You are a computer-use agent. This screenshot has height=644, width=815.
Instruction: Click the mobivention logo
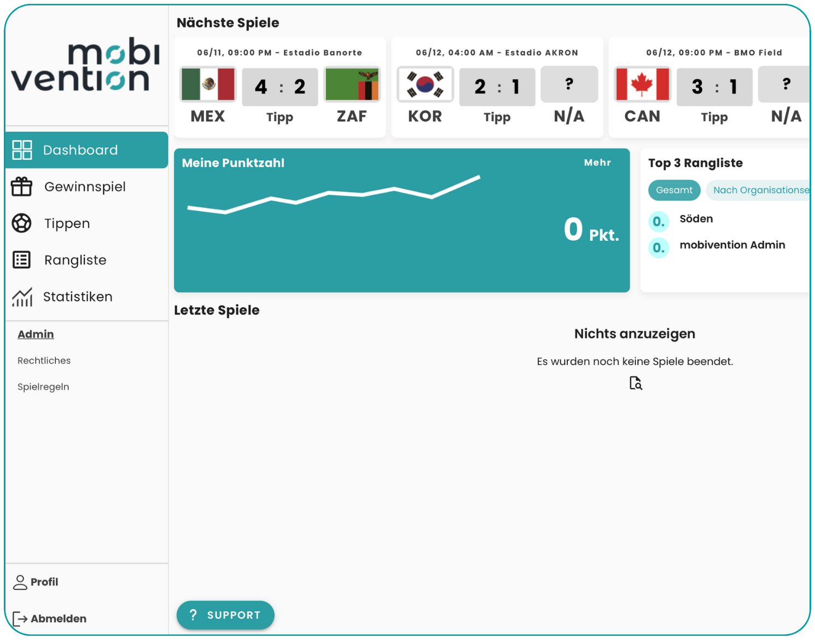coord(86,66)
